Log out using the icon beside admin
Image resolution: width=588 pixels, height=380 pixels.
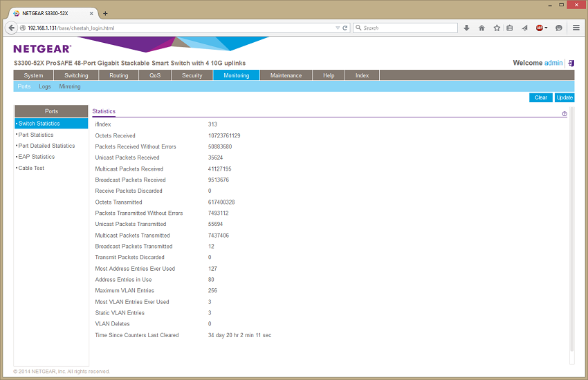tap(571, 63)
